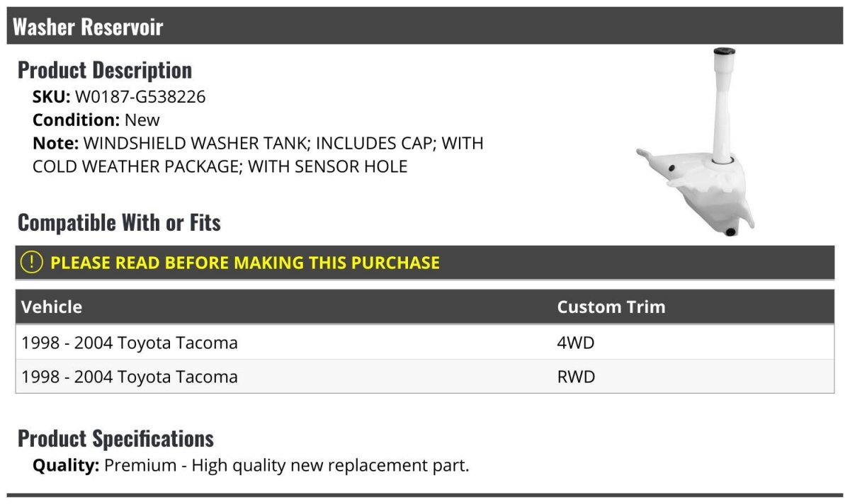The width and height of the screenshot is (850, 504).
Task: Click the 4WD trim cell
Action: (576, 343)
